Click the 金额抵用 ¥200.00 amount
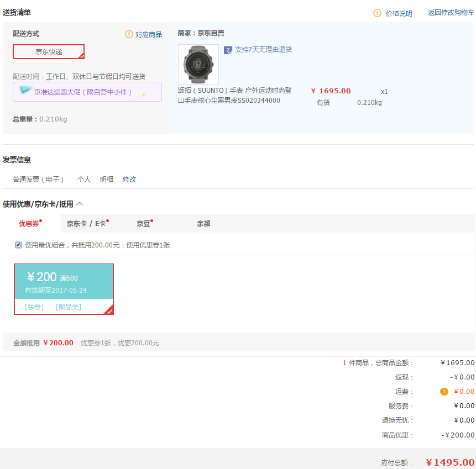Viewport: 476px width, 469px height. coord(58,343)
